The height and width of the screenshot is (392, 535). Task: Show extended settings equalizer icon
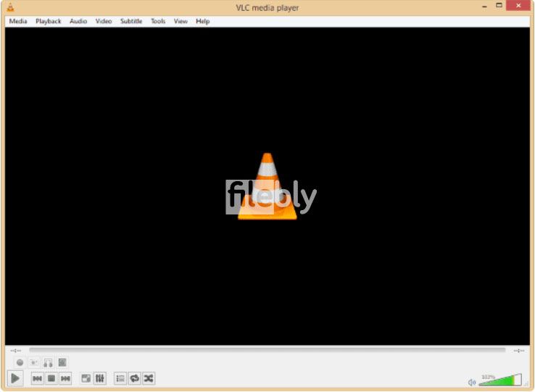click(100, 378)
